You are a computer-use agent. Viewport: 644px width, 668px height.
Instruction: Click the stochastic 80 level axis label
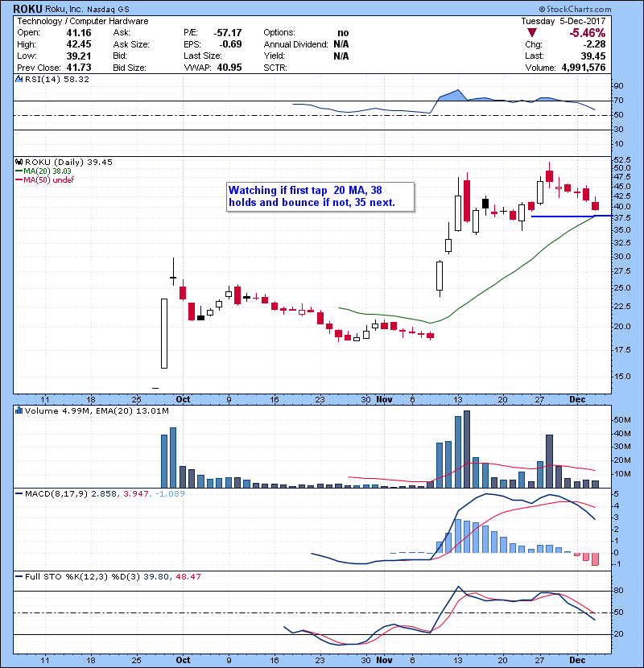(x=618, y=591)
